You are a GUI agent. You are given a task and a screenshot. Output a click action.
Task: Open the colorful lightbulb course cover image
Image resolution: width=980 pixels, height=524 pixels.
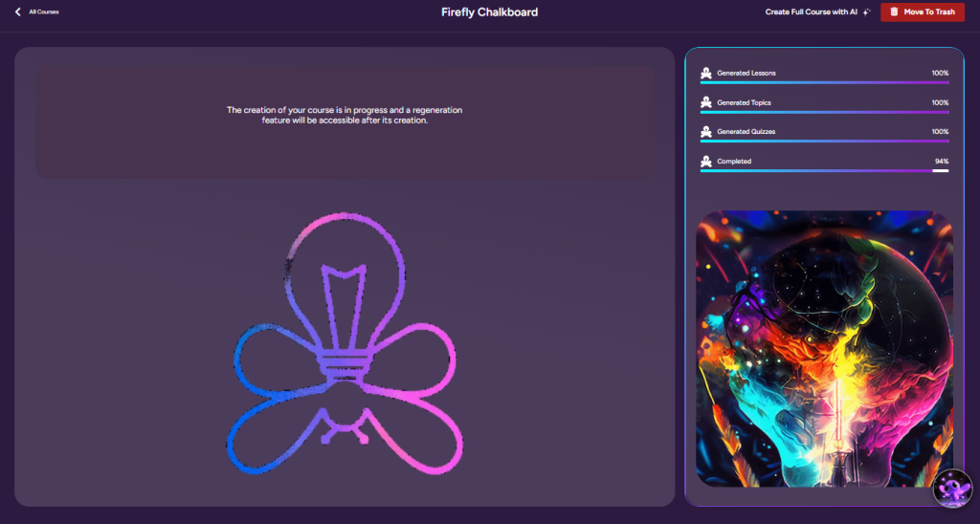(x=824, y=349)
